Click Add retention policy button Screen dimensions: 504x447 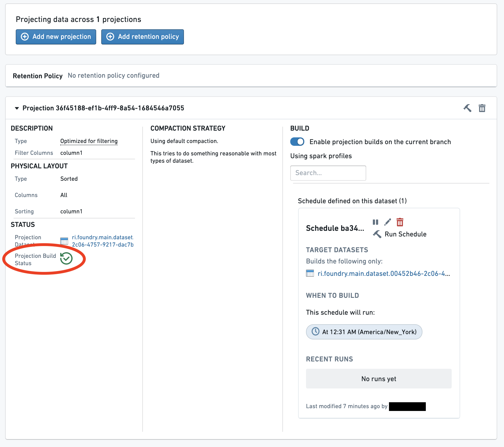point(143,37)
